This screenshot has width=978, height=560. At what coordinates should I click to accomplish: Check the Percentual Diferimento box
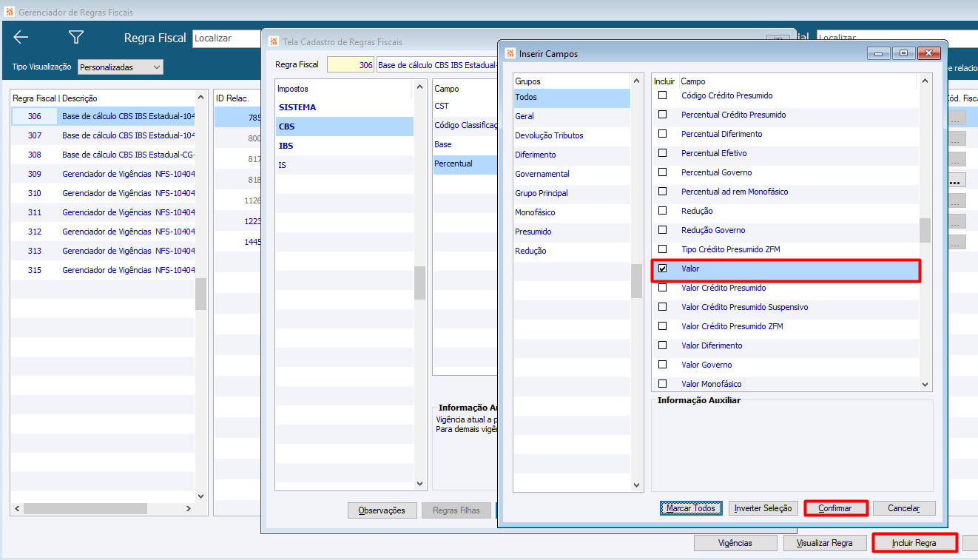(x=663, y=134)
